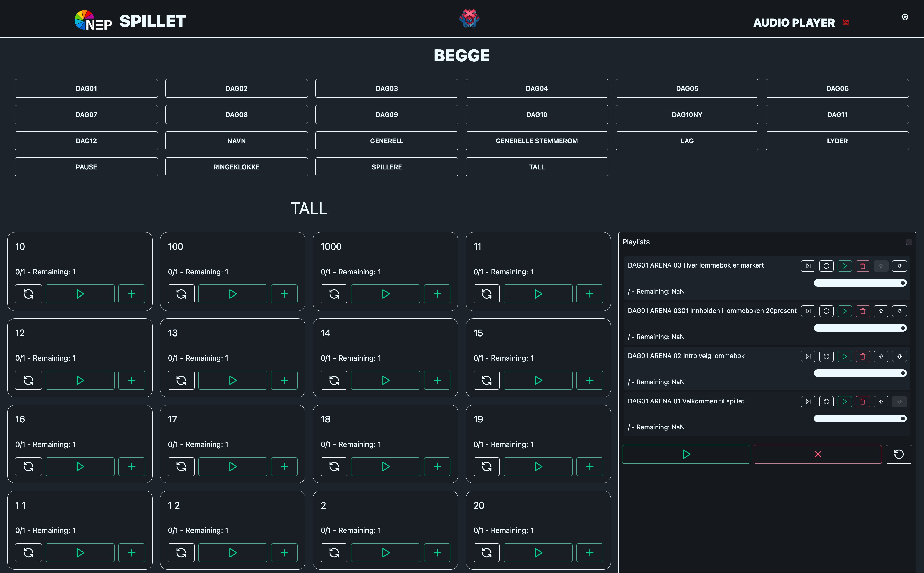924x573 pixels.
Task: Delete Hver lommebok er markert from playlist
Action: coord(863,266)
